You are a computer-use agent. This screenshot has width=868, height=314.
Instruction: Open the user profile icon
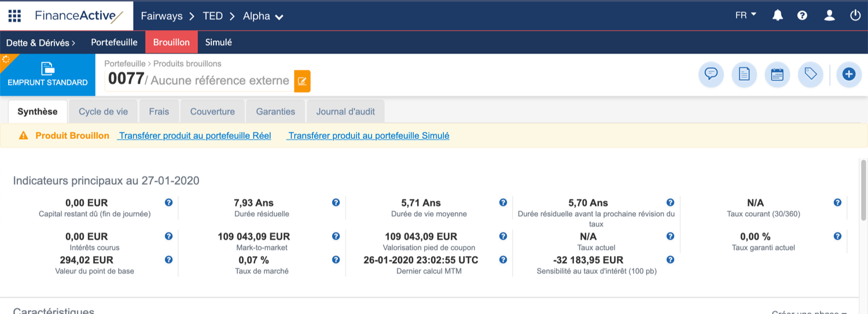pyautogui.click(x=829, y=16)
